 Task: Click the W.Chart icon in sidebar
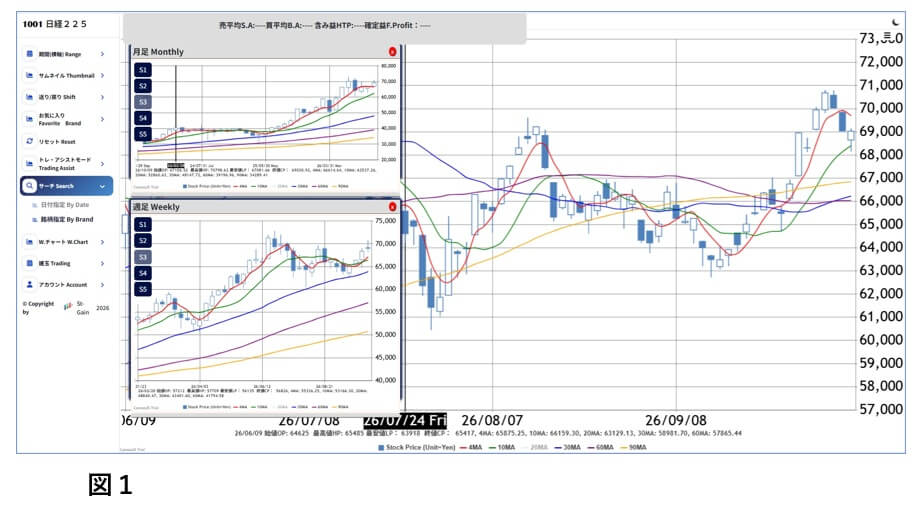[x=30, y=241]
